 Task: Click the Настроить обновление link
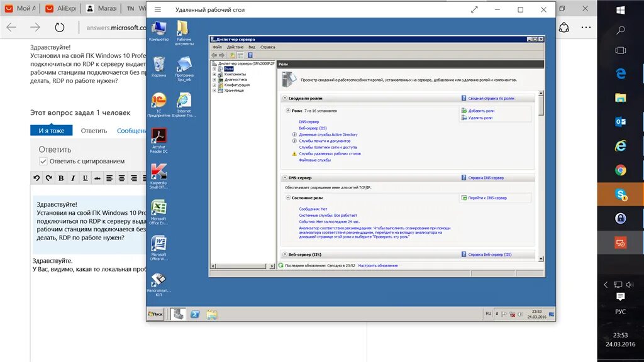[378, 266]
